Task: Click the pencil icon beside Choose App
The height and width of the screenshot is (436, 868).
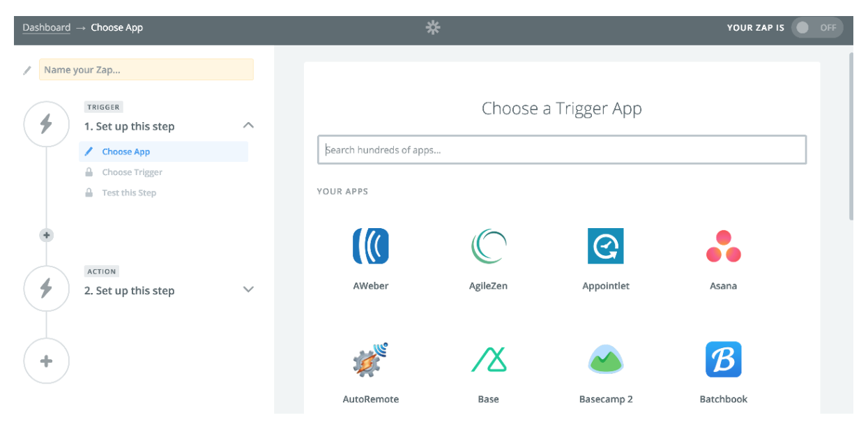Action: tap(89, 151)
